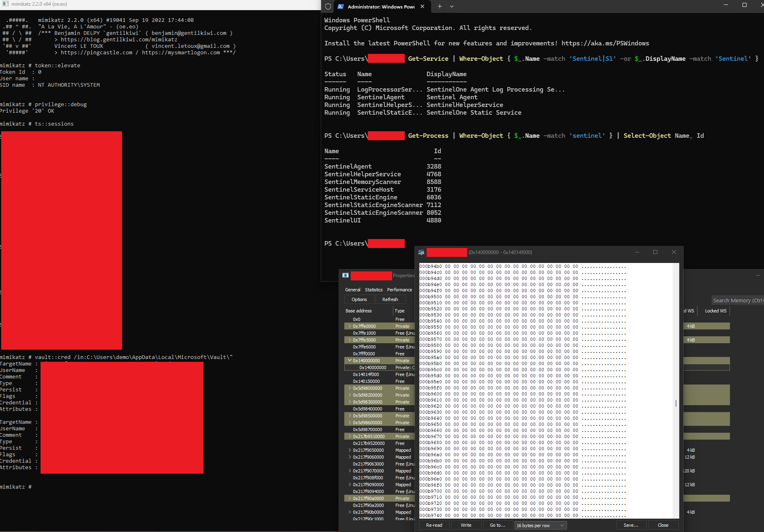Click Refresh in the memory list
The image size is (764, 532).
390,299
